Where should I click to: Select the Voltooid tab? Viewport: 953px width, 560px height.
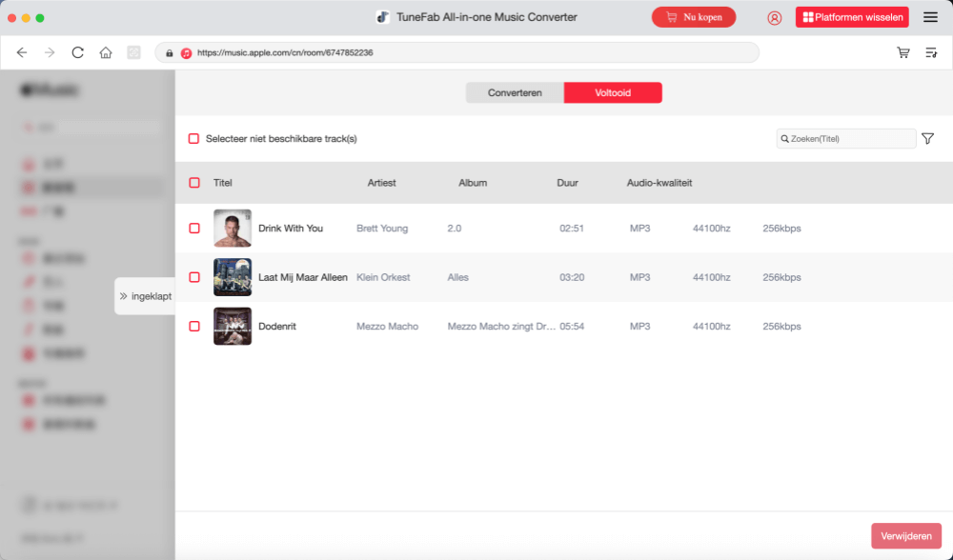(x=613, y=92)
